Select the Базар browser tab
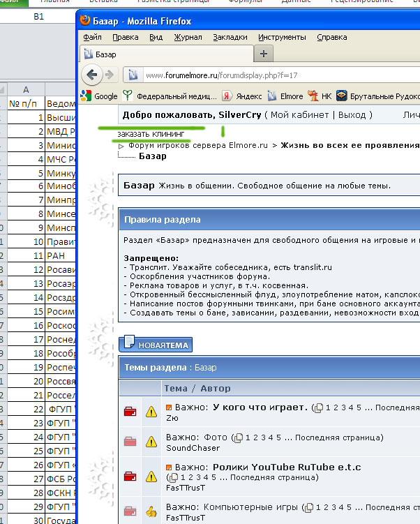Screen dimensions: 420x524 point(167,54)
